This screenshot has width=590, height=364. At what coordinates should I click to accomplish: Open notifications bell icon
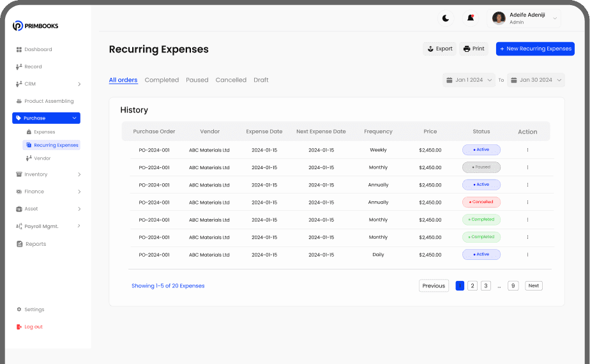[471, 18]
